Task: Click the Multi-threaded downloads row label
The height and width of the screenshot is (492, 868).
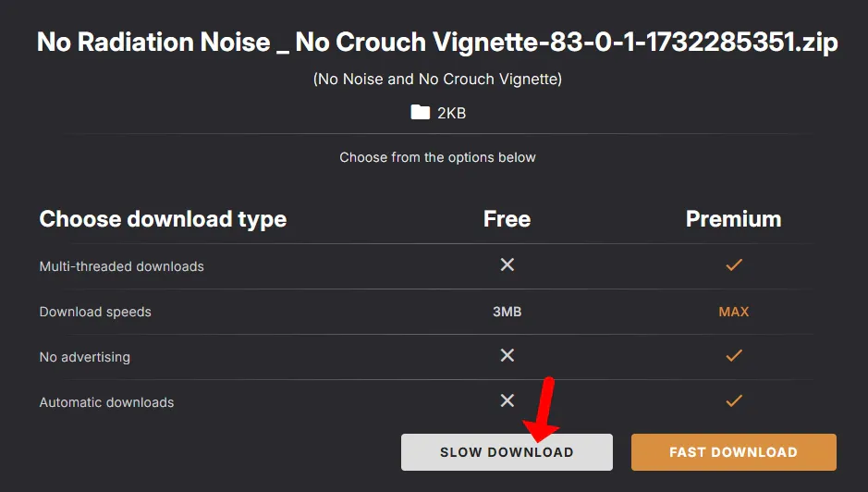Action: 121,266
